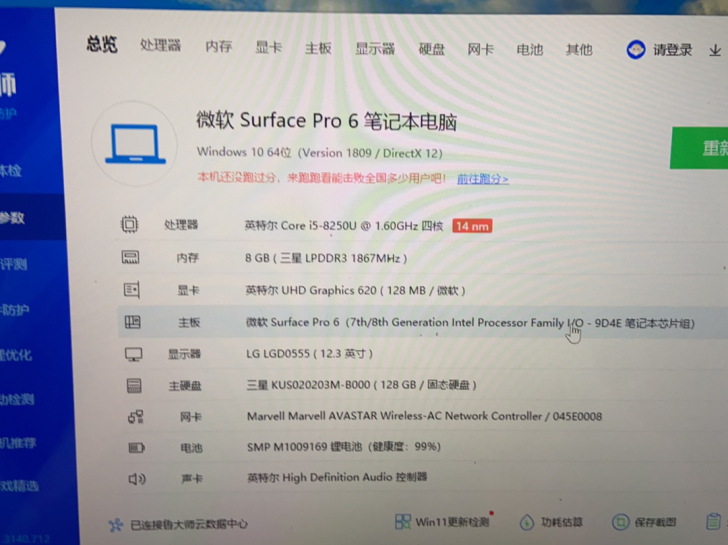
Task: Open the 显示器 tab
Action: click(375, 48)
